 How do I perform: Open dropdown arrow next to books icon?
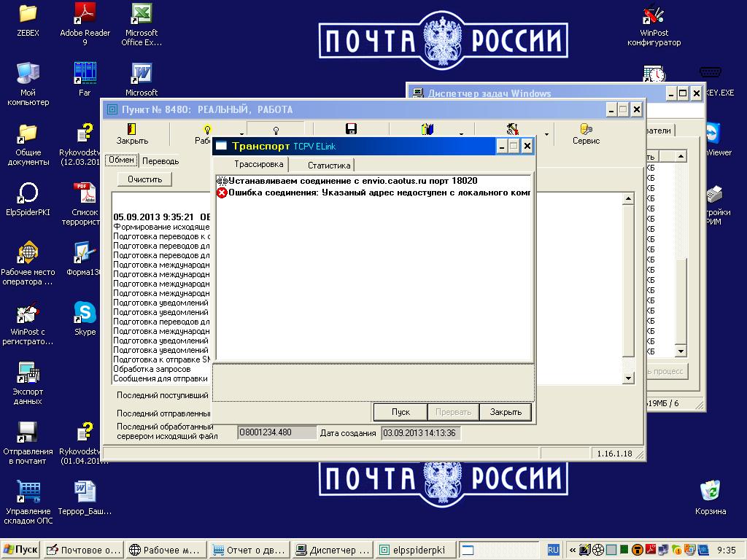pyautogui.click(x=461, y=134)
